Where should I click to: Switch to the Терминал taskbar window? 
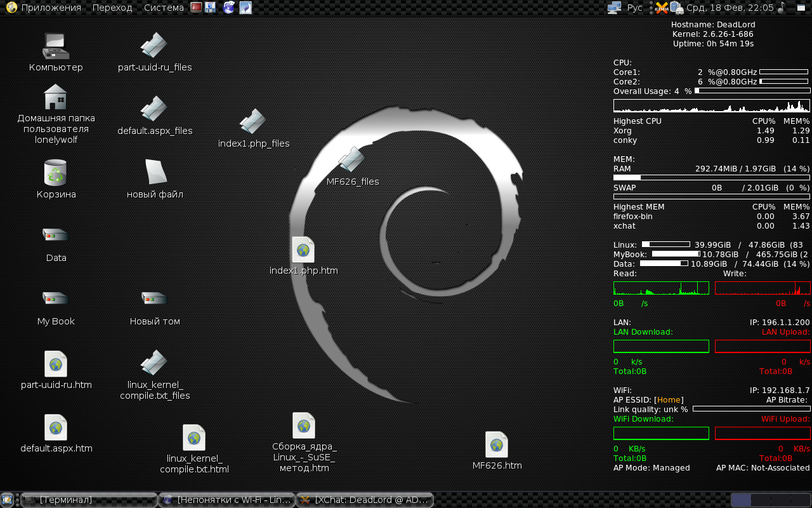[89, 500]
